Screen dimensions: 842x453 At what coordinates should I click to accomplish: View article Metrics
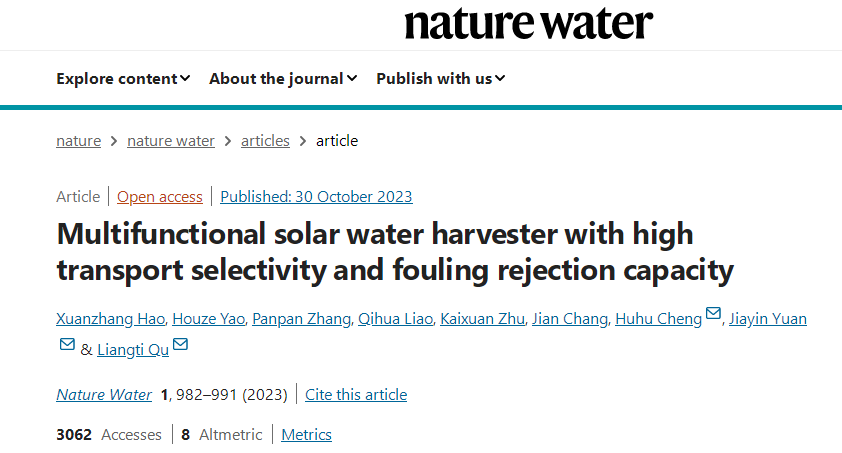307,434
